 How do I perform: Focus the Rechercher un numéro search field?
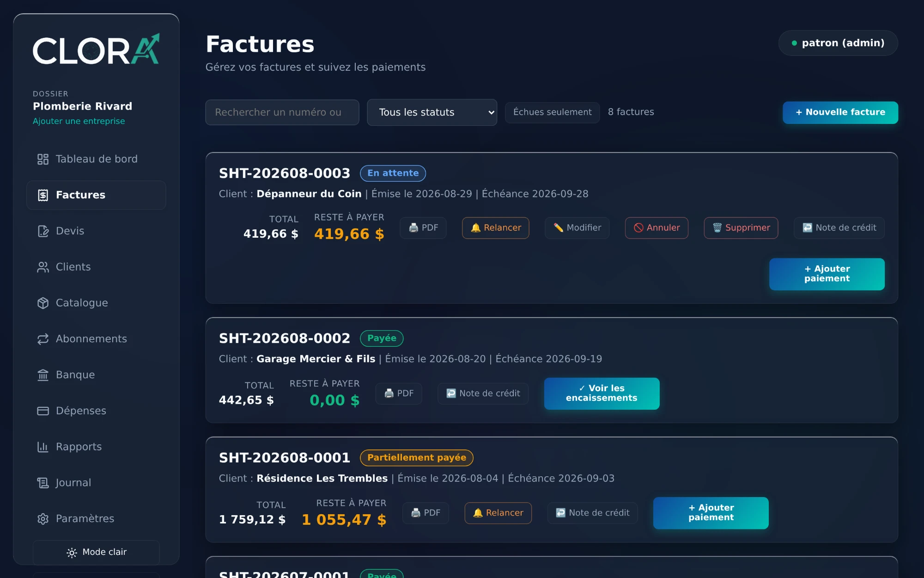(282, 112)
